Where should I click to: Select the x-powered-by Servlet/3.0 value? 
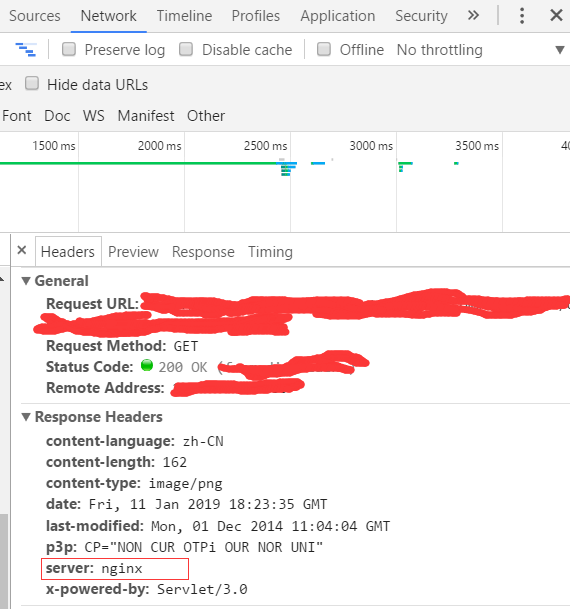202,590
